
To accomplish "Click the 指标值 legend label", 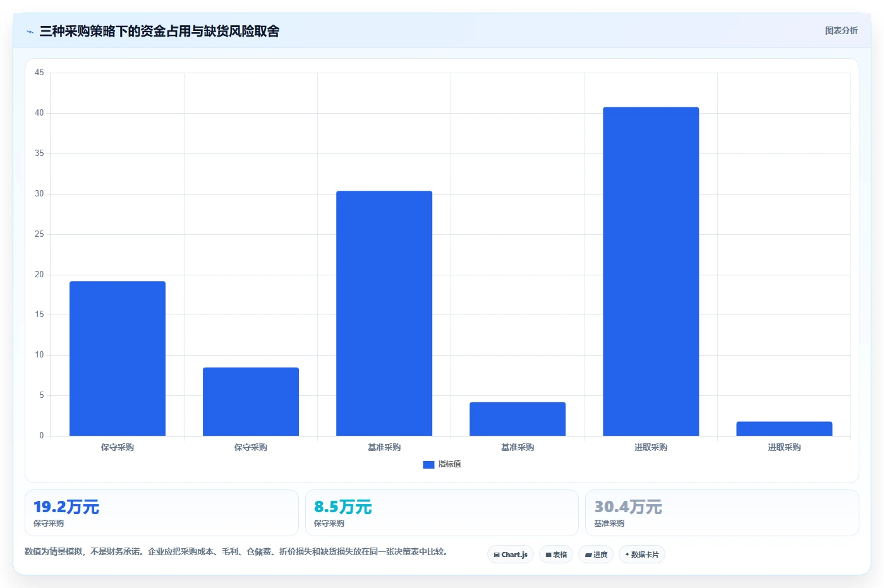I will (x=449, y=464).
